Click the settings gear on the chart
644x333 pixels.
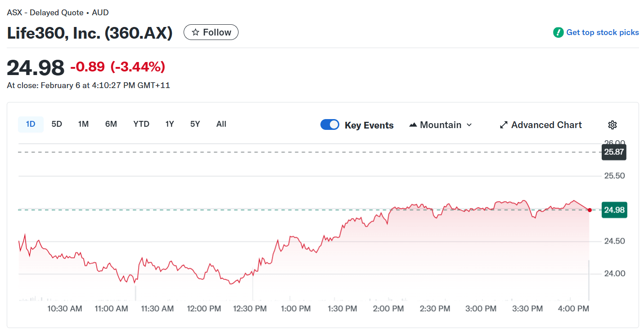click(612, 124)
